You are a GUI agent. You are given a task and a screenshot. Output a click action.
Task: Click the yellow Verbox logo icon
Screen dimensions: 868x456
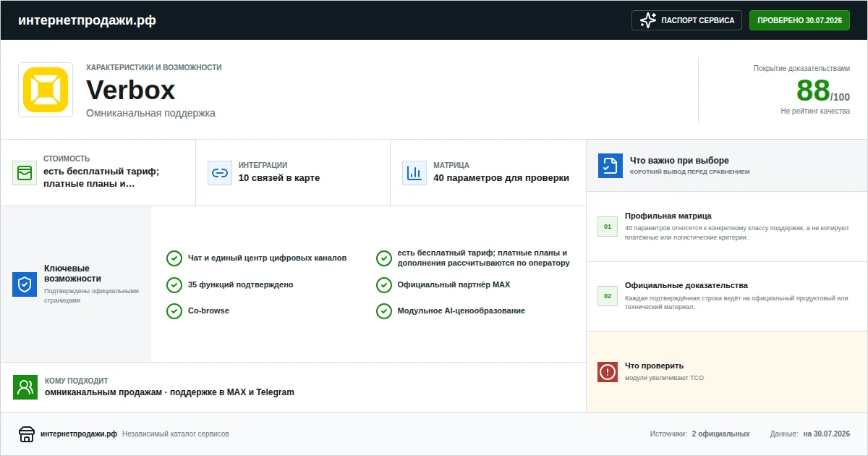point(46,90)
